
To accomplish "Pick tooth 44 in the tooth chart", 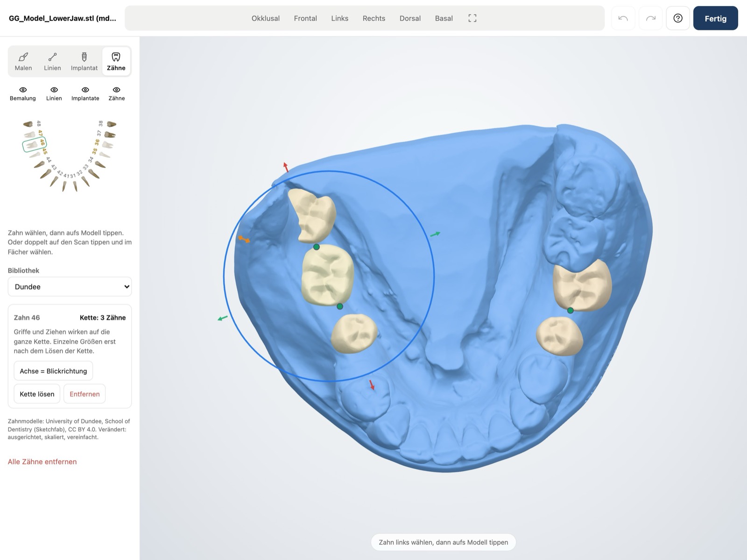I will [x=40, y=164].
